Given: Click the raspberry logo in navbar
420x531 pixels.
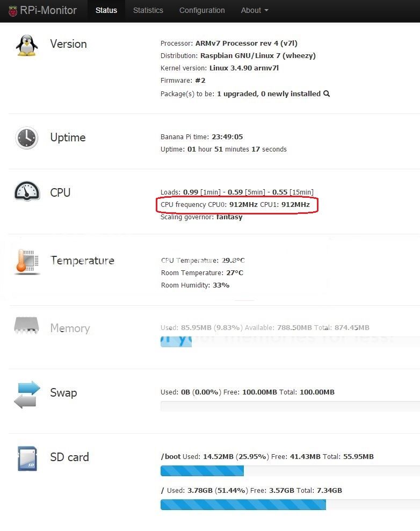Looking at the screenshot, I should [13, 11].
